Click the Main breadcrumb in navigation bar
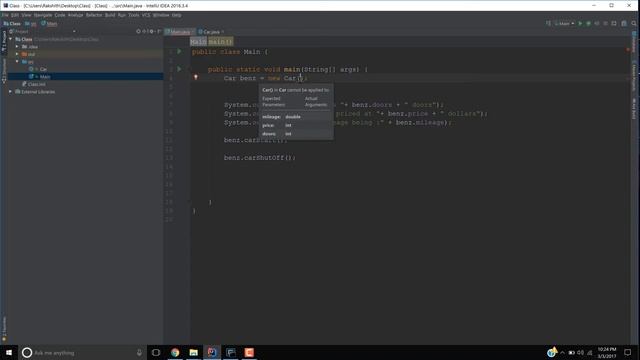The width and height of the screenshot is (640, 360). (49, 24)
